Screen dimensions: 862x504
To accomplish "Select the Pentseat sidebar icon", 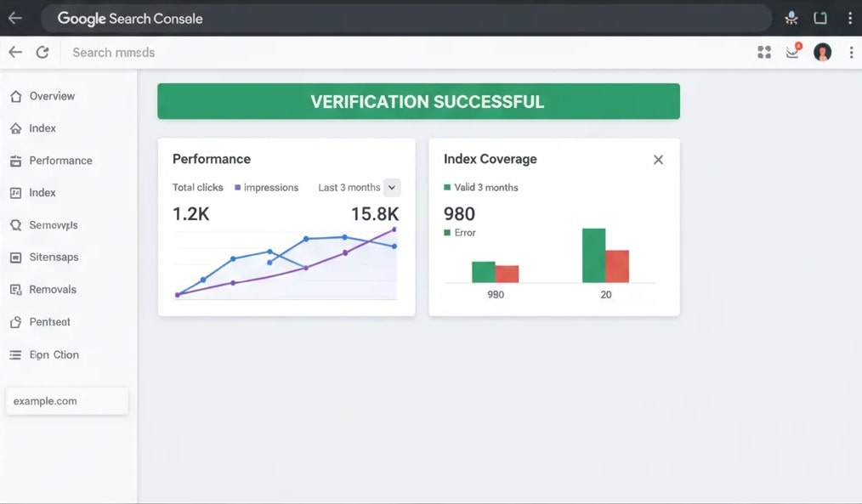I will [15, 322].
